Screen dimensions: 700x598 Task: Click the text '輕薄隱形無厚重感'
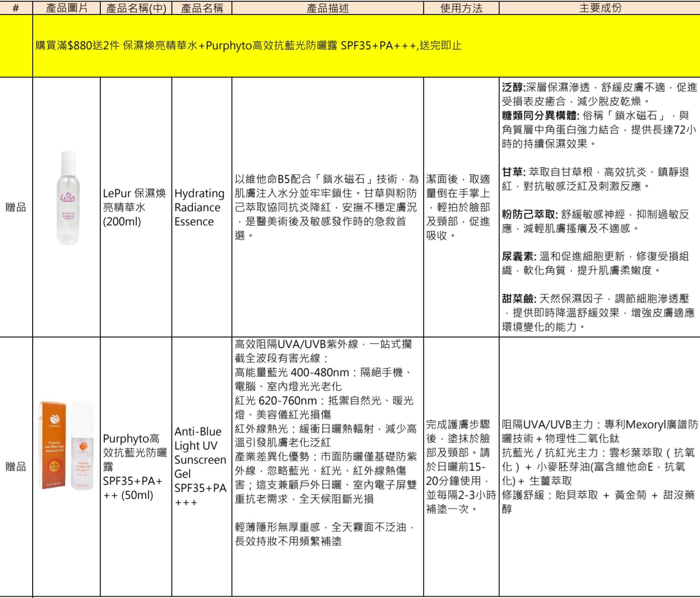click(277, 527)
